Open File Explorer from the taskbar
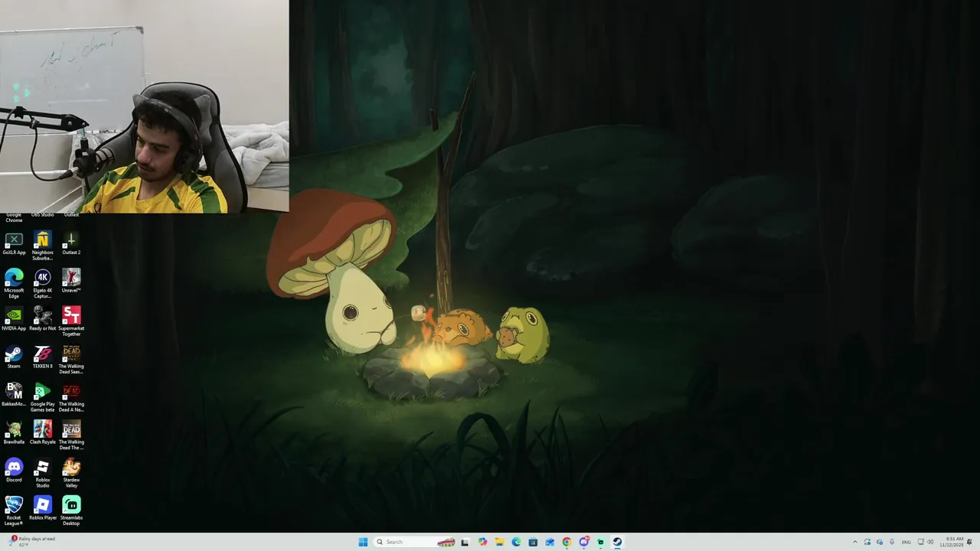Screen dimensions: 980x551 499,542
